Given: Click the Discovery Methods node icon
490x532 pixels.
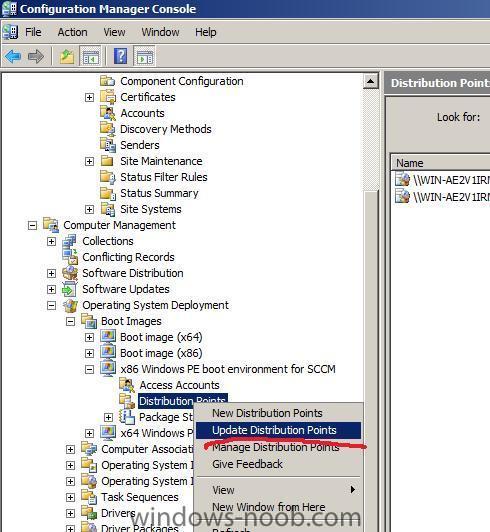Looking at the screenshot, I should pos(108,129).
